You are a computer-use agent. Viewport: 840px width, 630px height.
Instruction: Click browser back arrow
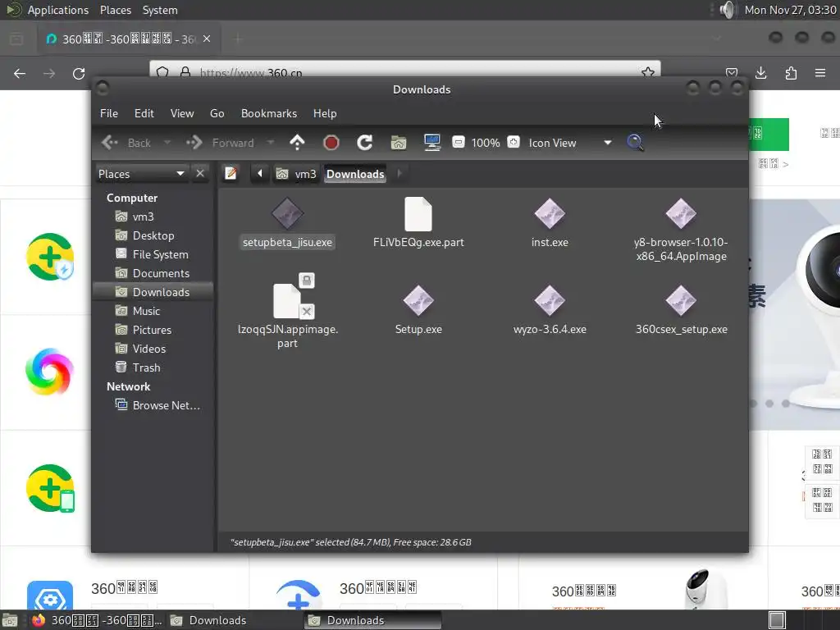point(20,73)
